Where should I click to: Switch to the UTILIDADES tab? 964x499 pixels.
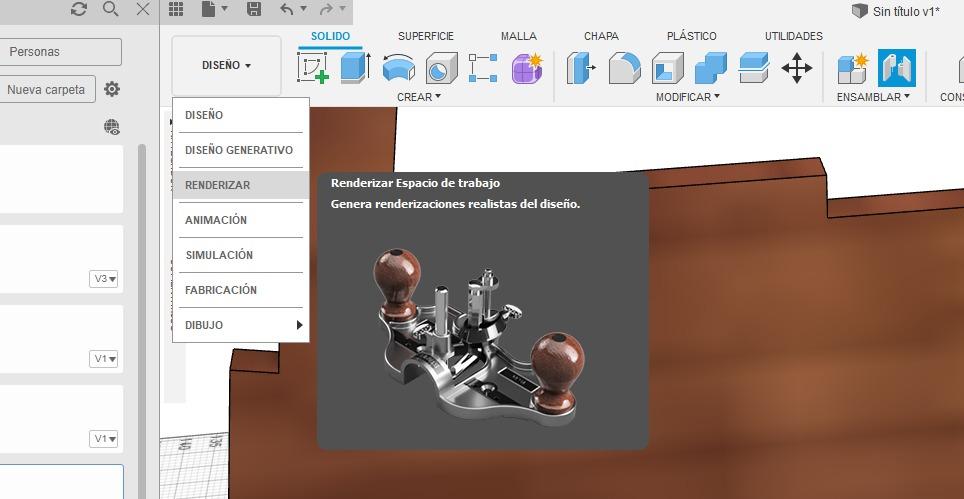coord(794,36)
